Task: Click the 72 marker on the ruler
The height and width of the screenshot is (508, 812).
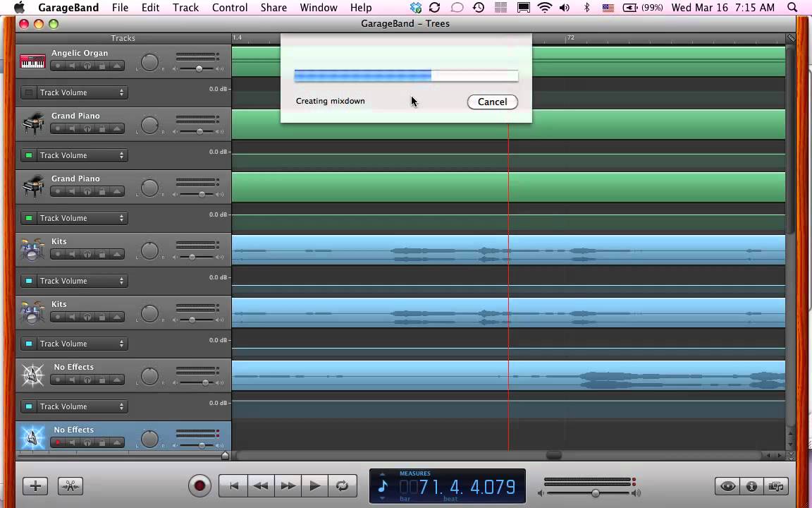Action: coord(570,37)
